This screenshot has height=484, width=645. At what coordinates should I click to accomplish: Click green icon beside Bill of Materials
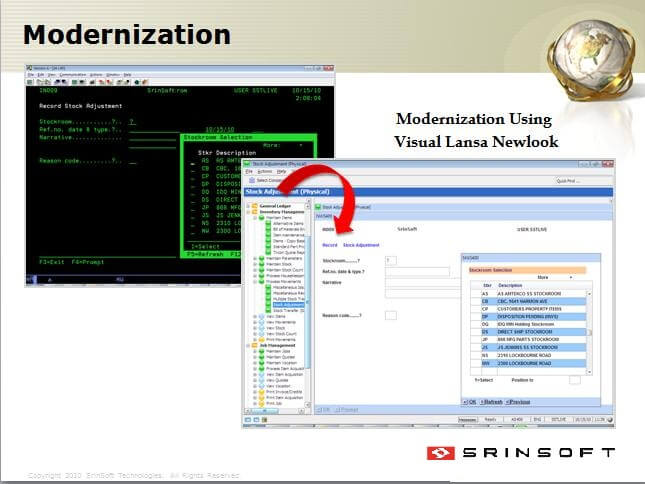268,229
